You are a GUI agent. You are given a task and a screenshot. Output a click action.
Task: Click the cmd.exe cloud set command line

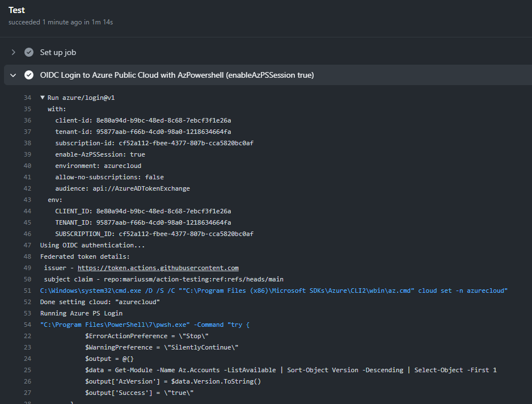point(273,291)
